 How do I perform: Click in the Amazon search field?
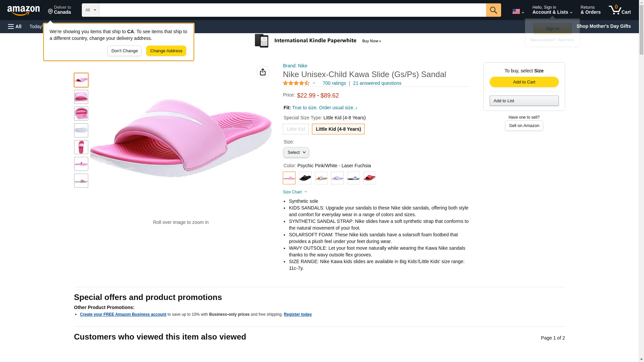click(292, 10)
